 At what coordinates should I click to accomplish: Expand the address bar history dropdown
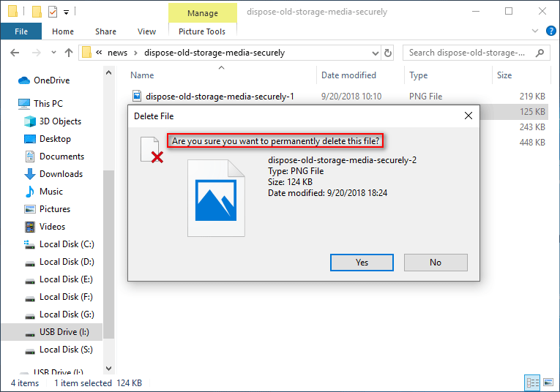click(375, 53)
